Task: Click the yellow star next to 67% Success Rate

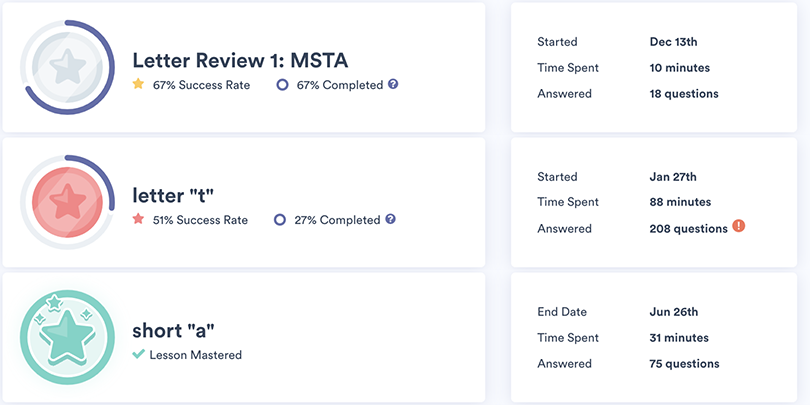Action: pyautogui.click(x=138, y=84)
